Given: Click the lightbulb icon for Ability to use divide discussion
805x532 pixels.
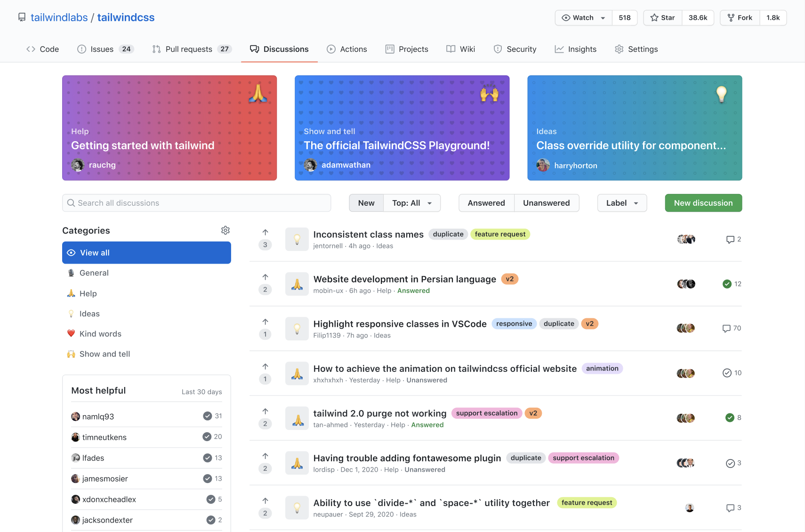Looking at the screenshot, I should pyautogui.click(x=297, y=508).
